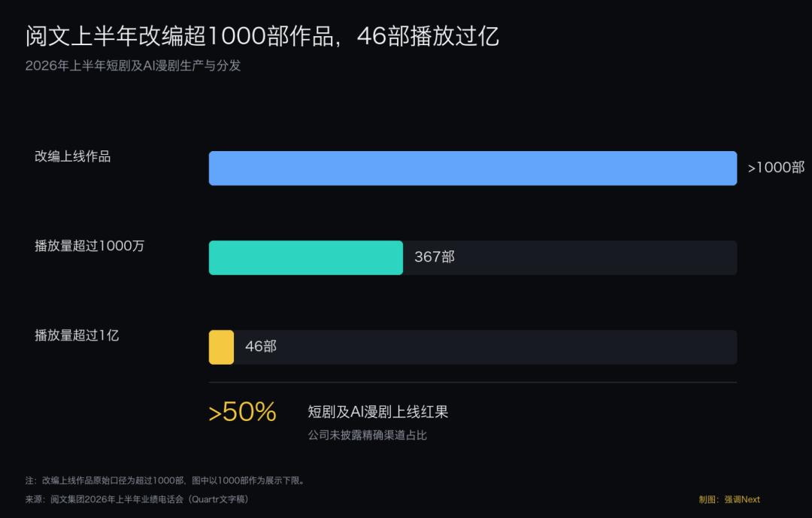Click the 2026年上半年 subtitle text
This screenshot has width=812, height=518.
pos(133,66)
